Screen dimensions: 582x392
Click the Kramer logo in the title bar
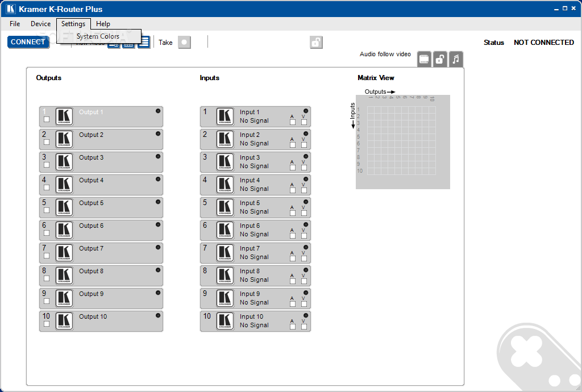pos(11,9)
